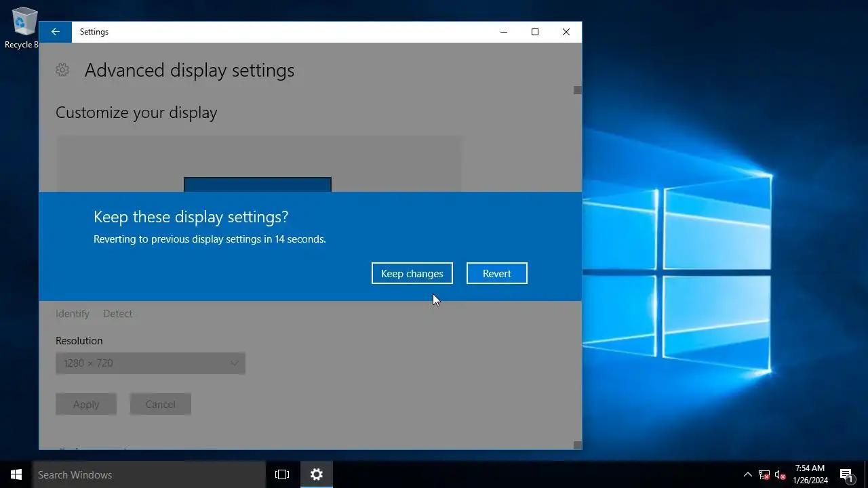Click the muted volume tray icon
This screenshot has height=488, width=868.
(781, 474)
